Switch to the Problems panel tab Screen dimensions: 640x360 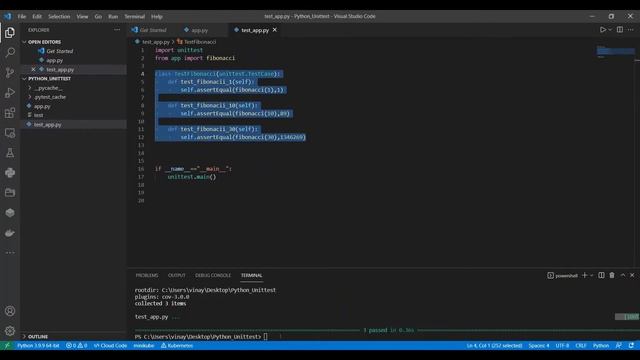click(147, 276)
